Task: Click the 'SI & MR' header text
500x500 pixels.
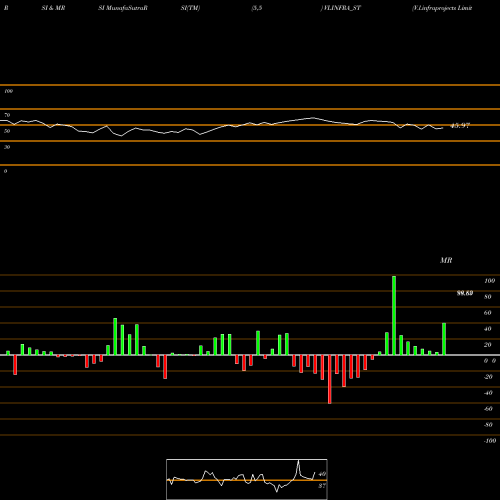Action: (x=53, y=8)
